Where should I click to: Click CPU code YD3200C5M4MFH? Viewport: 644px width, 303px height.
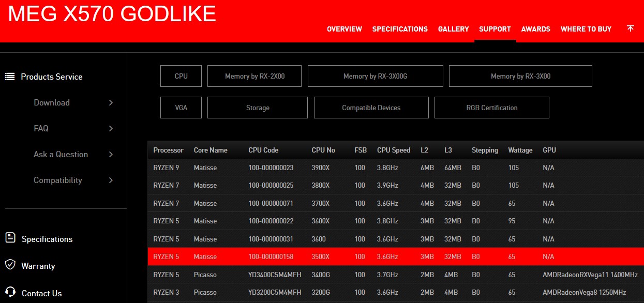[x=275, y=292]
